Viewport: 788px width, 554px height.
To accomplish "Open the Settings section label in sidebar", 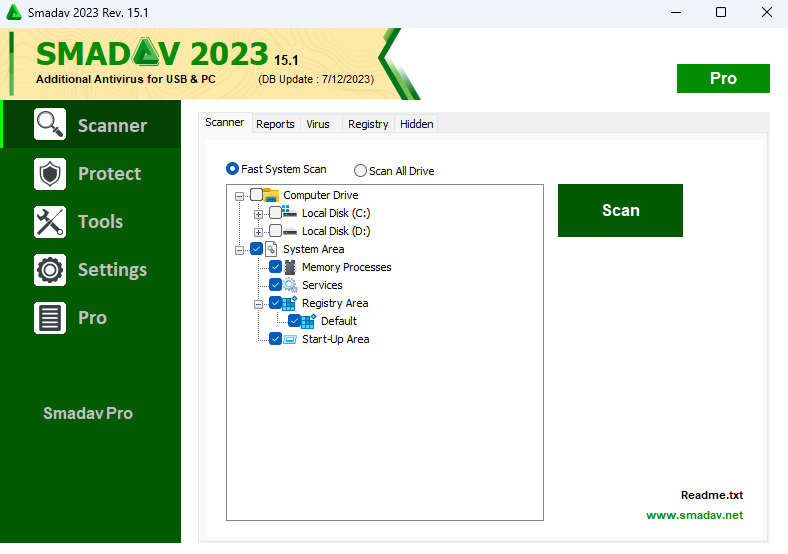I will [x=113, y=270].
